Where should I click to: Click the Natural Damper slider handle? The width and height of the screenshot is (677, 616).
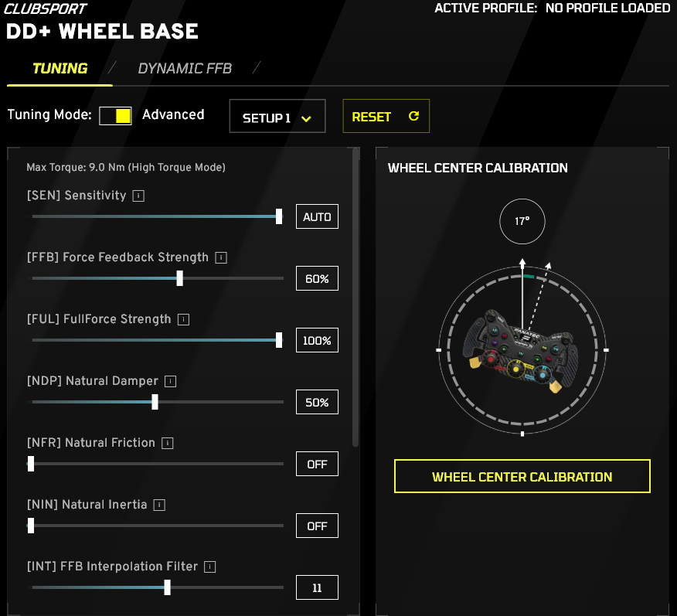pos(155,402)
